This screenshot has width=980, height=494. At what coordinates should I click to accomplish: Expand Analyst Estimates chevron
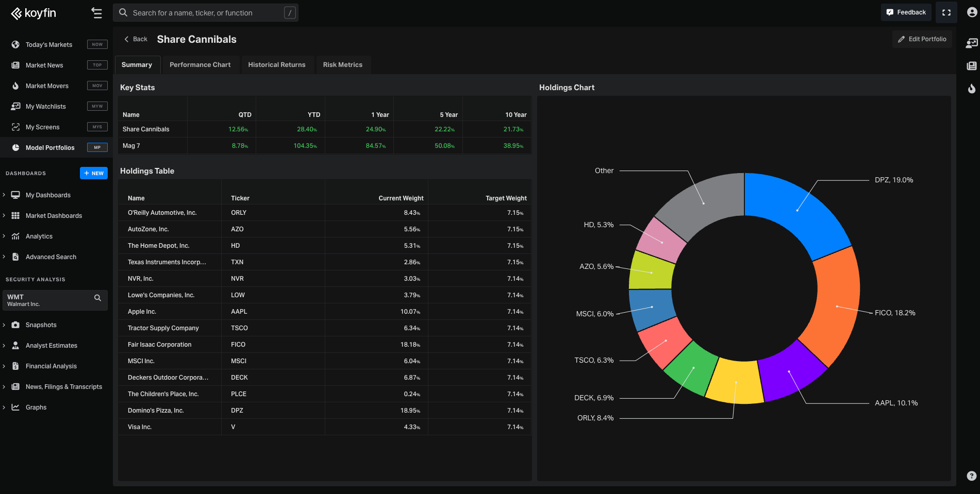click(x=4, y=345)
